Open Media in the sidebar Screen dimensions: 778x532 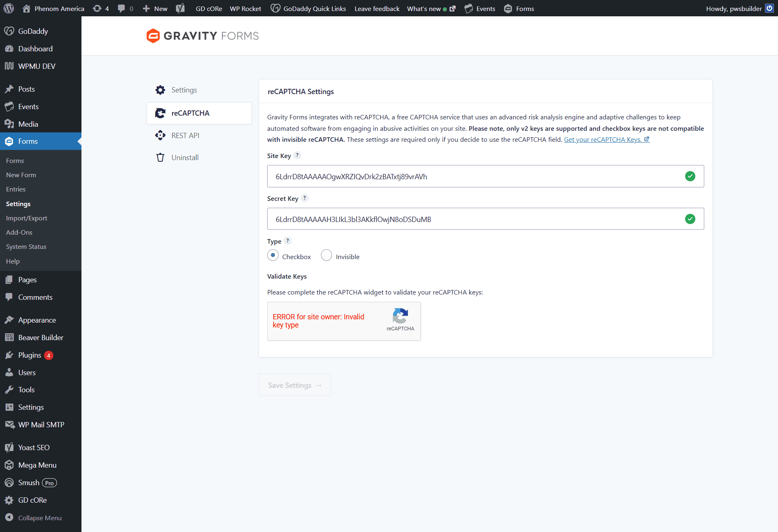pyautogui.click(x=41, y=124)
